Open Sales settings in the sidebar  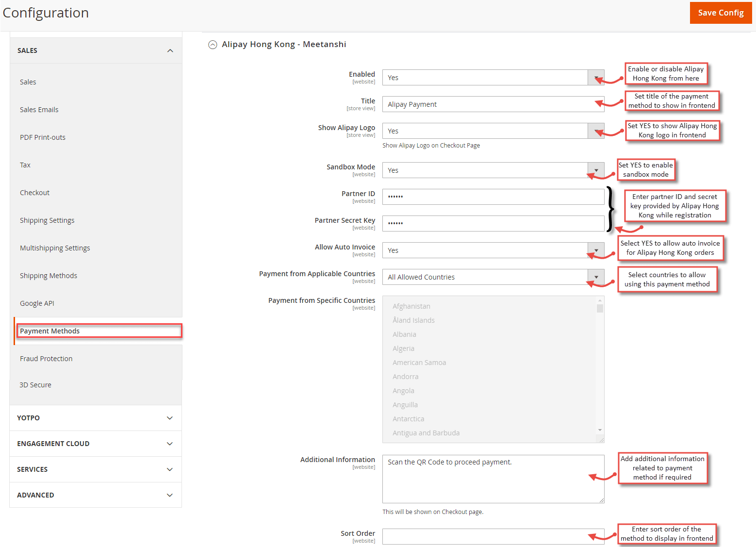click(28, 82)
